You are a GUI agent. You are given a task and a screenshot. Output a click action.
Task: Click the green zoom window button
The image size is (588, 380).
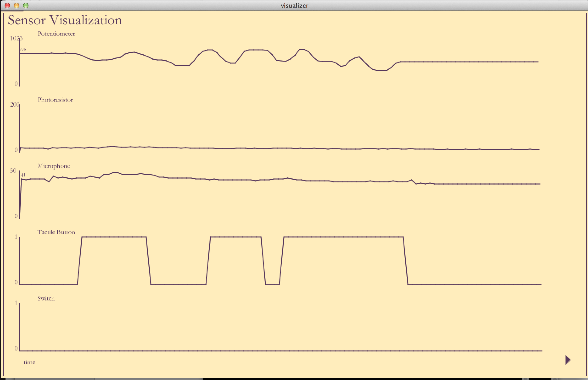click(x=26, y=6)
